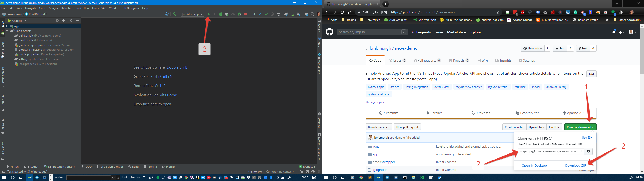Click the green Debug bug icon
The height and width of the screenshot is (181, 644).
coord(221,14)
